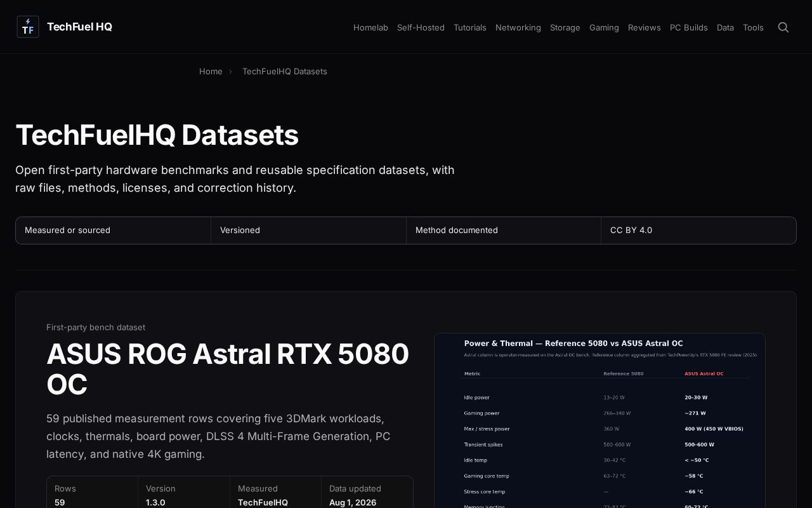Click the TechFuel HQ site name
Viewport: 812px width, 508px height.
click(79, 27)
